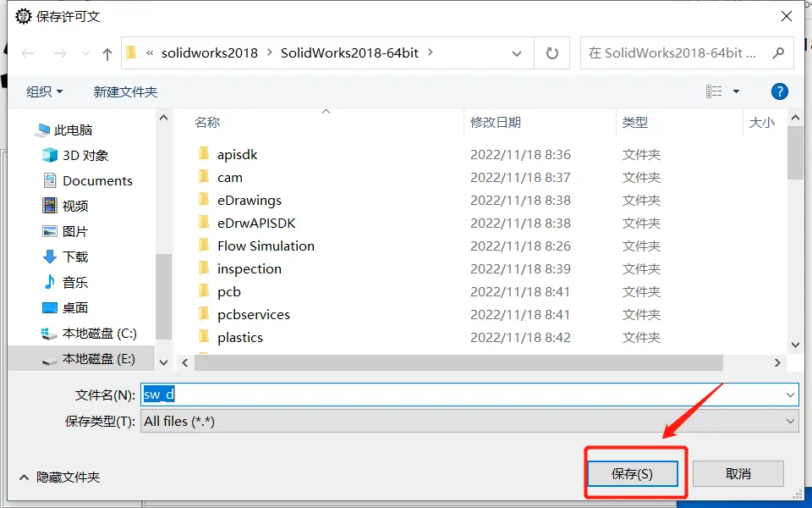This screenshot has height=508, width=812.
Task: Click the navigation pane scroll up arrow
Action: coord(163,119)
